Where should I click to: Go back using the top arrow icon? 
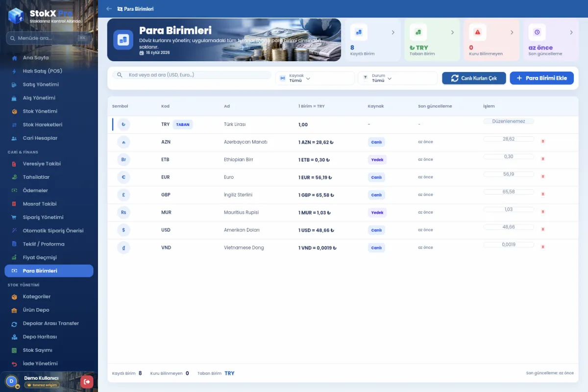(x=109, y=9)
